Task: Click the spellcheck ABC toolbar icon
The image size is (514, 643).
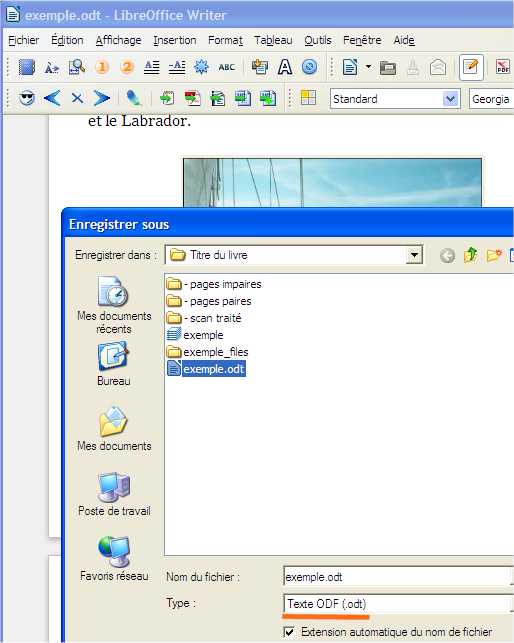Action: pos(226,67)
